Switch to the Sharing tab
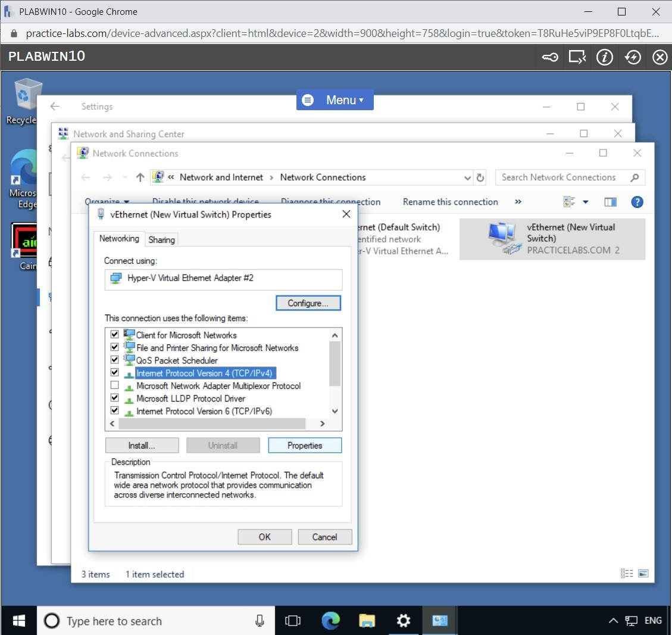672x635 pixels. coord(161,239)
